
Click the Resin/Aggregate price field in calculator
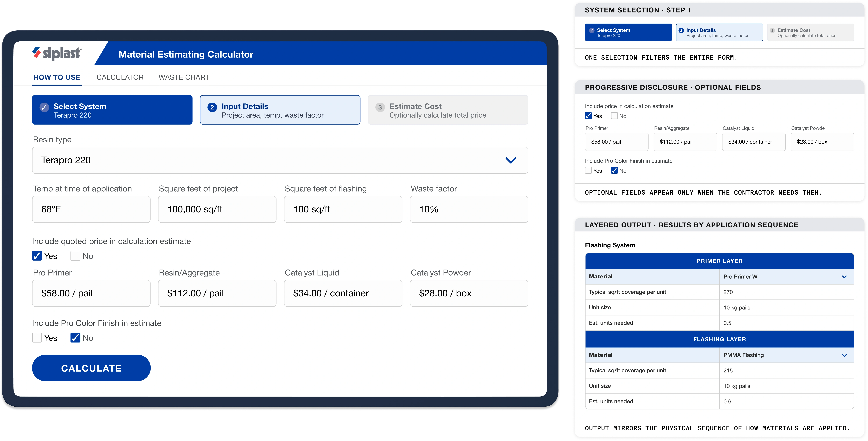click(217, 293)
